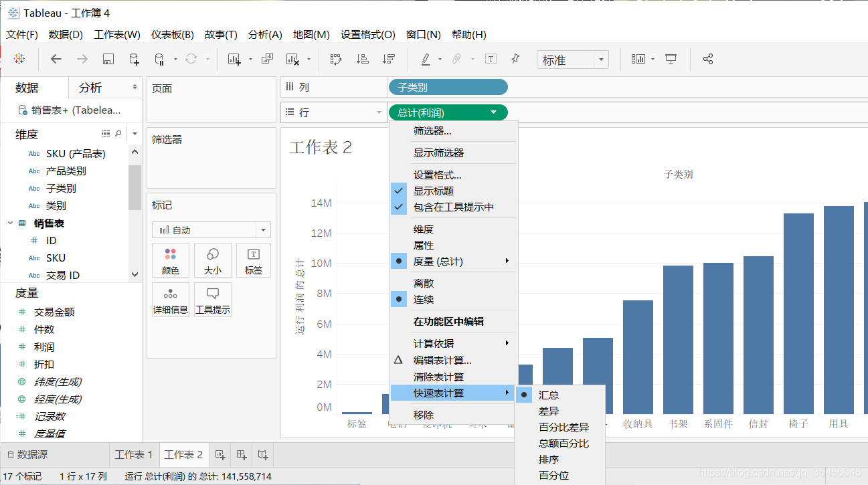
Task: Click the 详细信息 marks button
Action: [171, 300]
